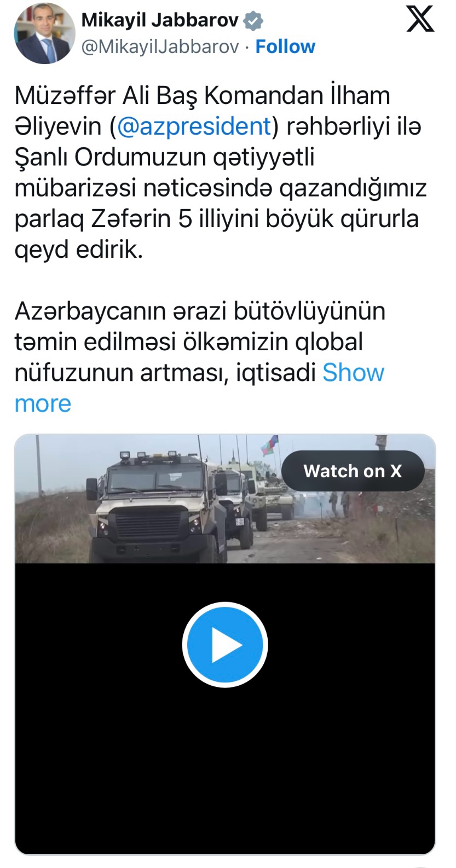Tap the Watch on X button
Image resolution: width=456 pixels, height=868 pixels.
point(353,471)
